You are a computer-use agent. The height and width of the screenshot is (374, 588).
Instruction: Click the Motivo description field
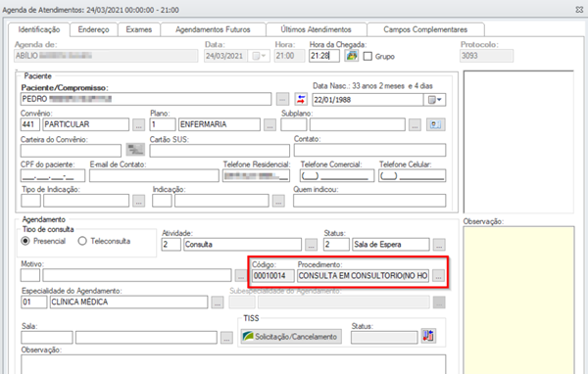(137, 275)
